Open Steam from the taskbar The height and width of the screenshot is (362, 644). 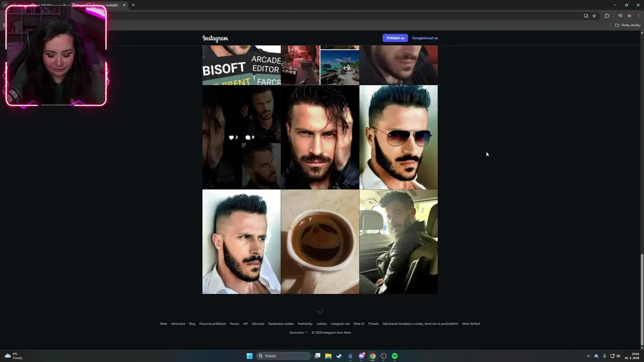tap(339, 356)
